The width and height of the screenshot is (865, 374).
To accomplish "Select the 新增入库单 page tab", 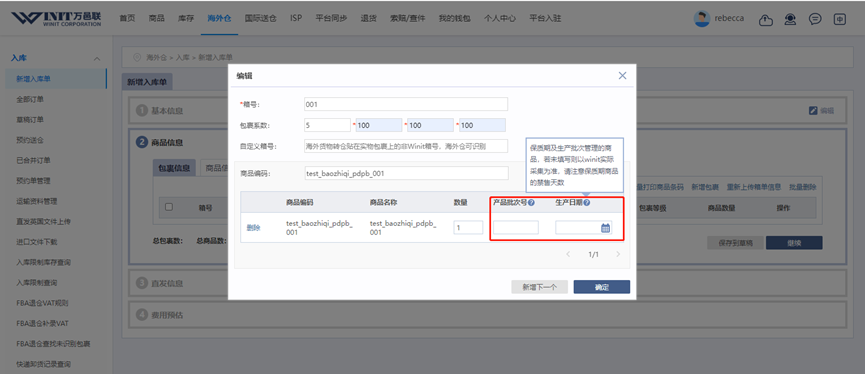I will pyautogui.click(x=147, y=82).
